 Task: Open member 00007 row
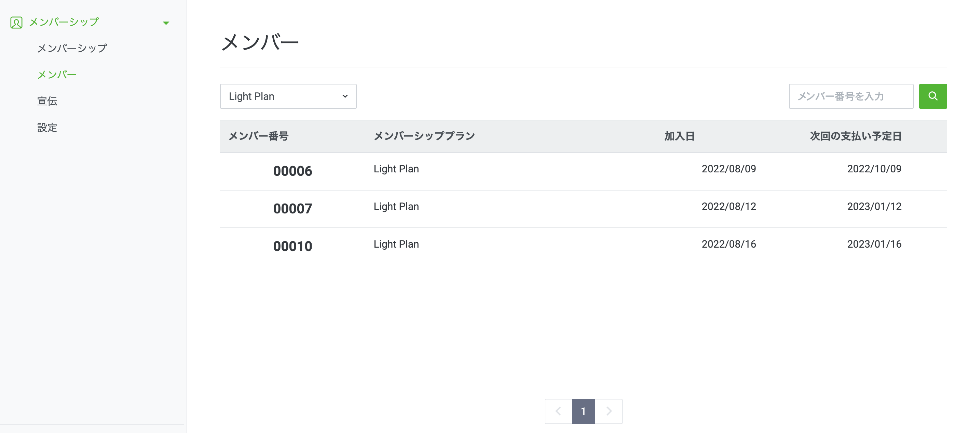pos(292,209)
